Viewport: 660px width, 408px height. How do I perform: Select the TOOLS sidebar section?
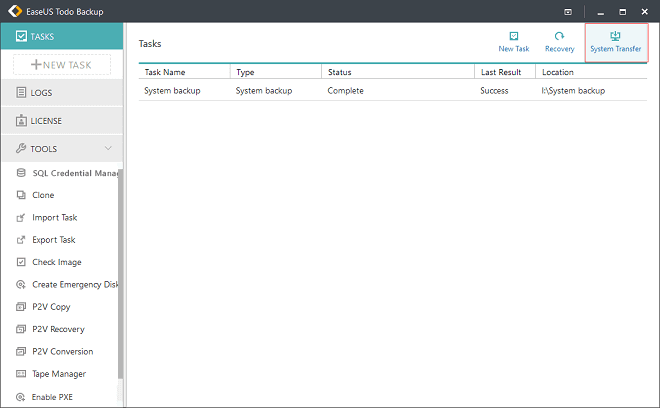pos(62,148)
